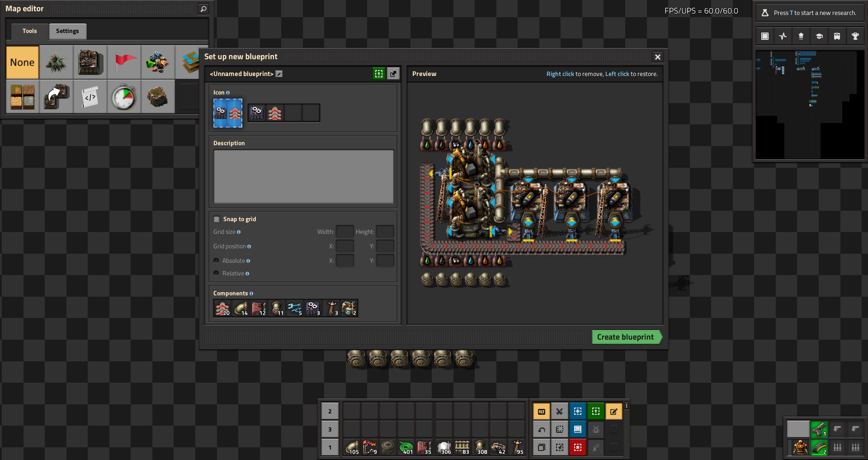
Task: Pick the quickbar item with count 401
Action: [406, 447]
